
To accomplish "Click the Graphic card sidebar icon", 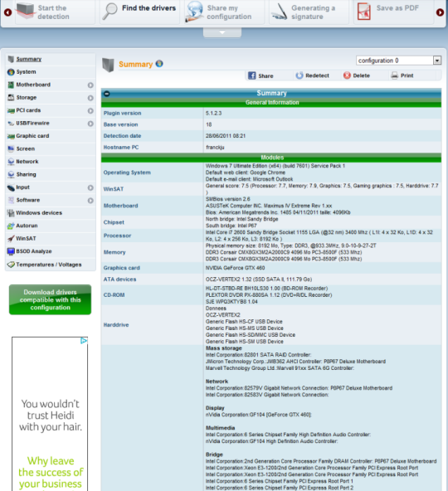I will (11, 136).
